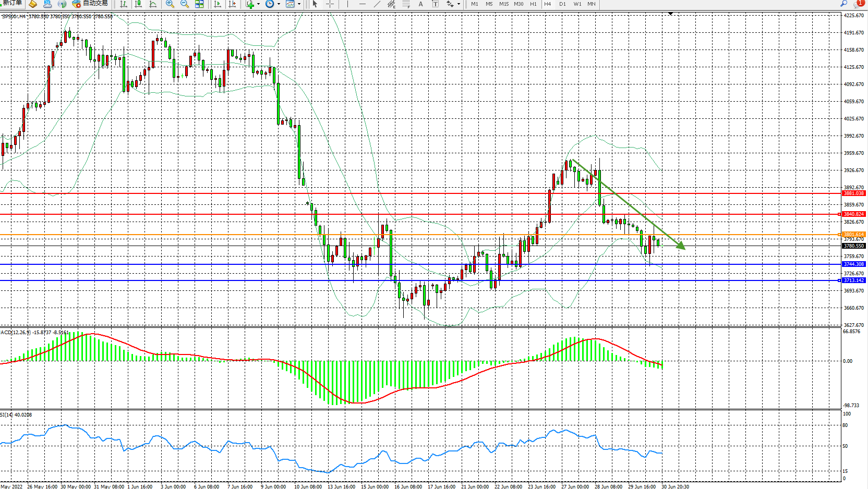Switch to D1 timeframe
Screen dimensions: 868x489
pyautogui.click(x=562, y=4)
